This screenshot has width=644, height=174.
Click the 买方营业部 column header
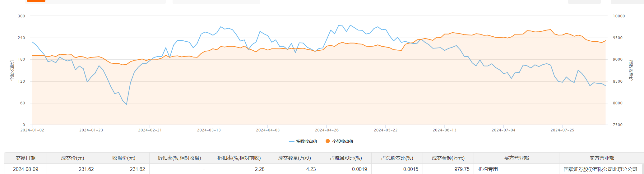click(x=516, y=158)
